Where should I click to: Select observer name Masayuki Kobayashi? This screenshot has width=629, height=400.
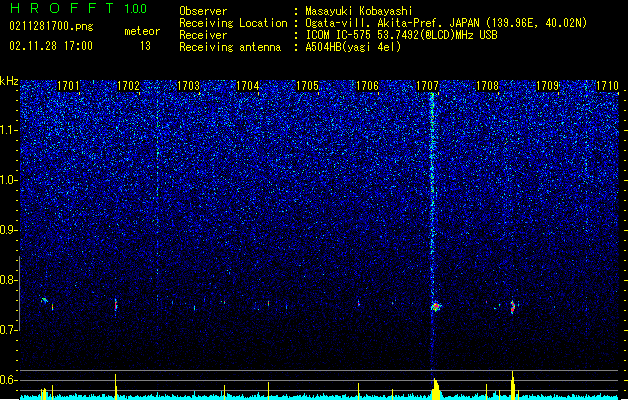click(359, 11)
